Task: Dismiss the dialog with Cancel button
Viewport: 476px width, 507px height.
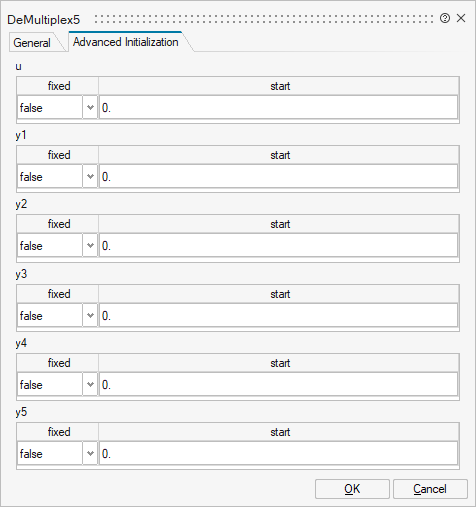Action: coord(430,489)
